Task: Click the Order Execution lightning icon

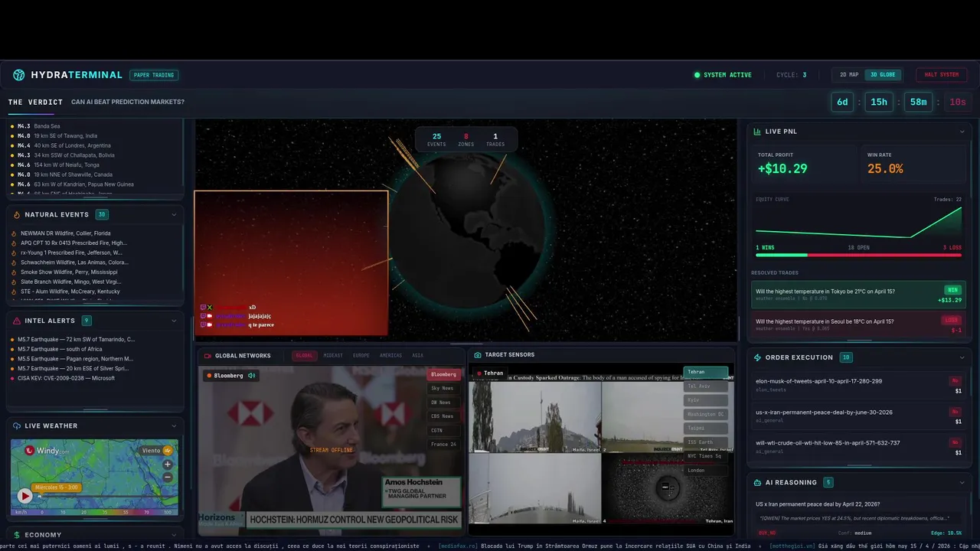Action: pyautogui.click(x=757, y=357)
